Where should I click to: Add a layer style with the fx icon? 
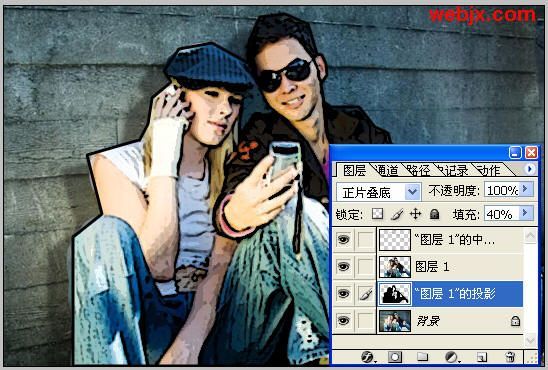[368, 357]
